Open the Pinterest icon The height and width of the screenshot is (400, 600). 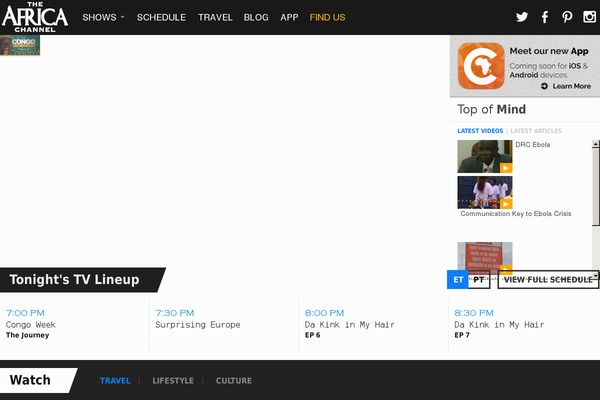point(567,17)
